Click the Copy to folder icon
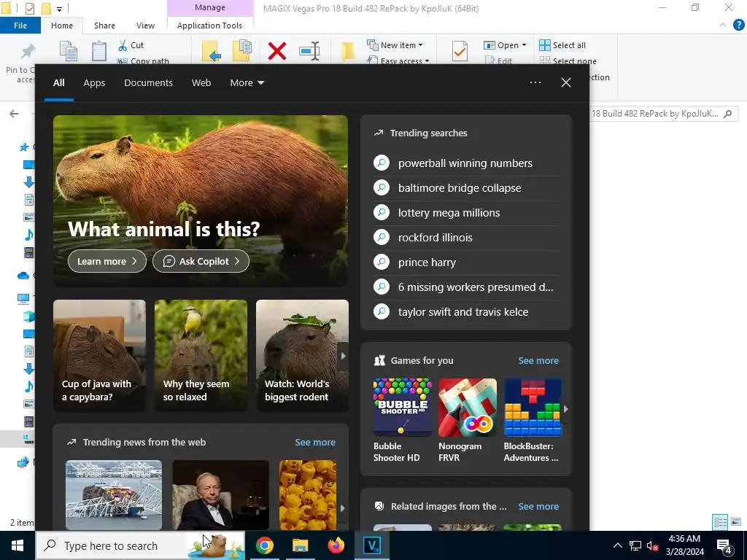The width and height of the screenshot is (747, 560). tap(242, 51)
